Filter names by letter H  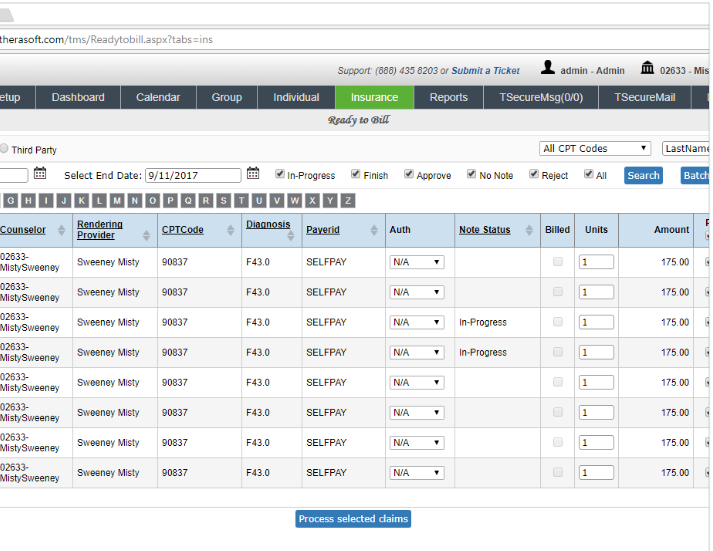coord(28,200)
